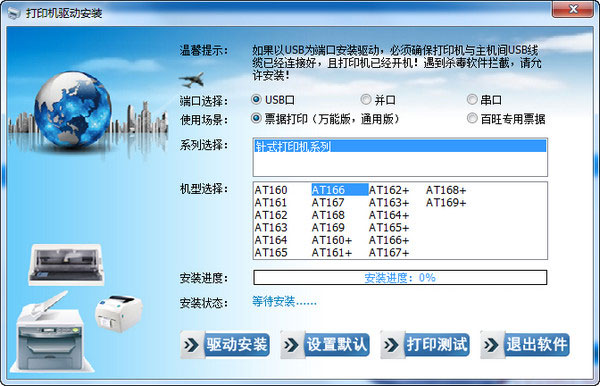Pick model AT160 from the list
This screenshot has height=386, width=600.
(x=271, y=190)
